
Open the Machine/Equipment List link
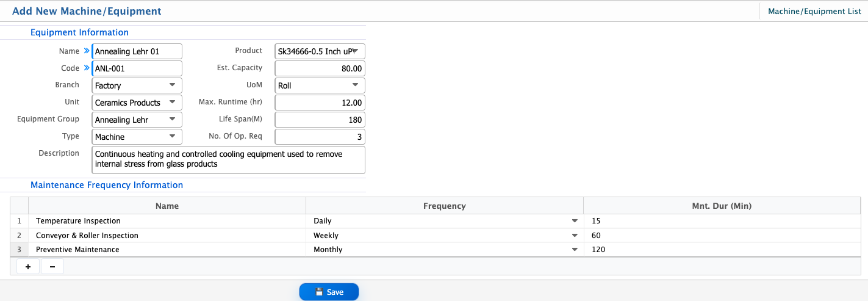[814, 11]
